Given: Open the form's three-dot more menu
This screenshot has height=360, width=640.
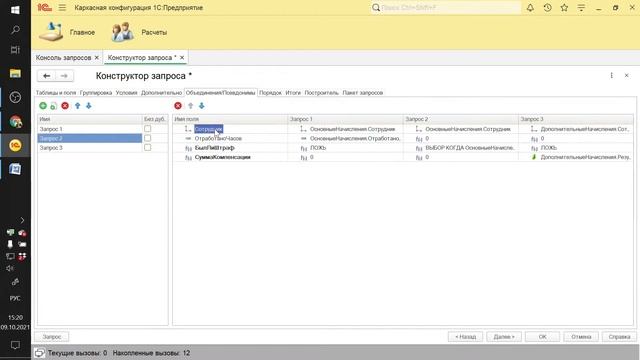Looking at the screenshot, I should tap(611, 76).
